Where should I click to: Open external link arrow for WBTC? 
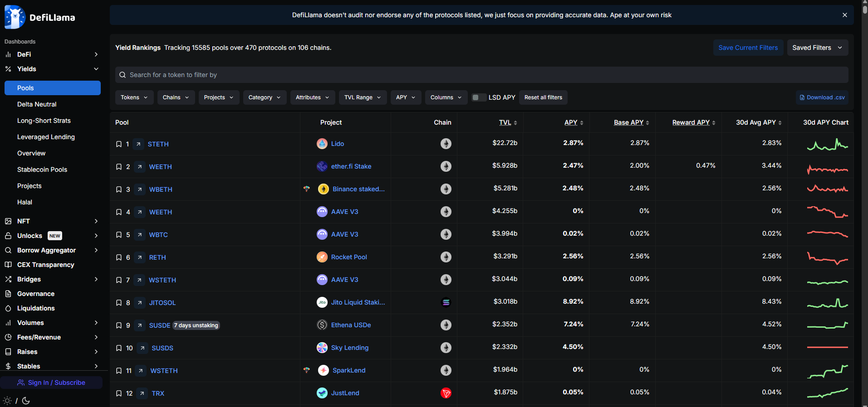point(140,235)
